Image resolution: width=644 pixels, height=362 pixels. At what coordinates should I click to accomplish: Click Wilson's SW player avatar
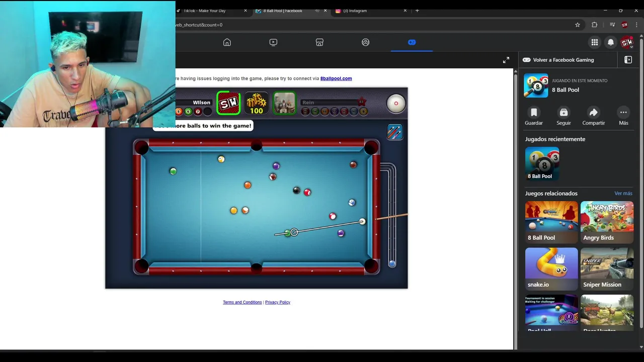[x=228, y=103]
